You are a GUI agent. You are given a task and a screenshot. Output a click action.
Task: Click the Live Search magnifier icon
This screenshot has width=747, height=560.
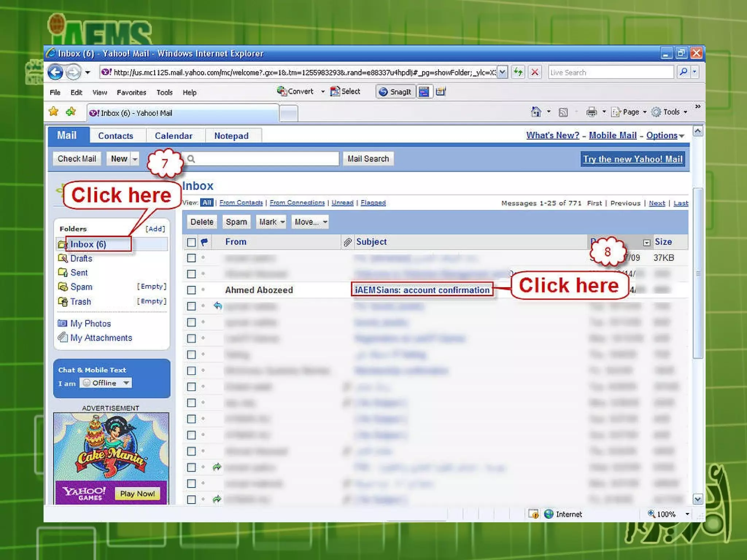click(x=684, y=72)
